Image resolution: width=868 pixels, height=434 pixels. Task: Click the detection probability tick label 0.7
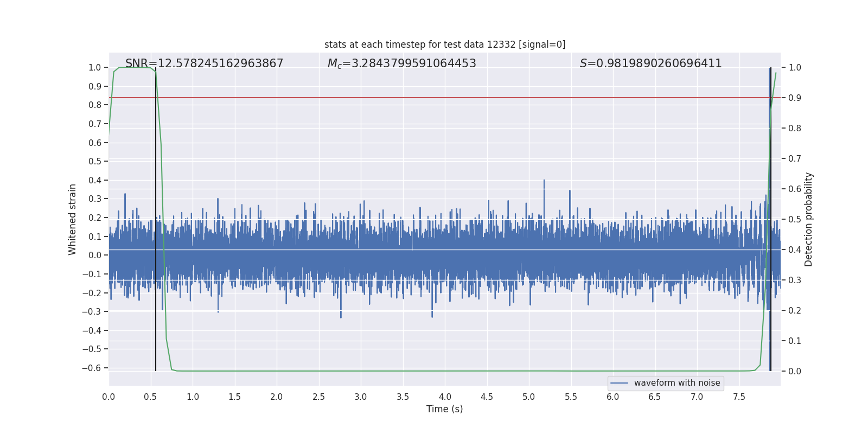click(795, 159)
